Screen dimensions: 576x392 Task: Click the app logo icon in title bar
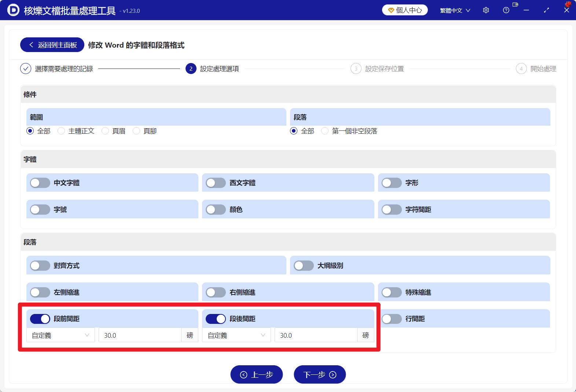pyautogui.click(x=13, y=10)
